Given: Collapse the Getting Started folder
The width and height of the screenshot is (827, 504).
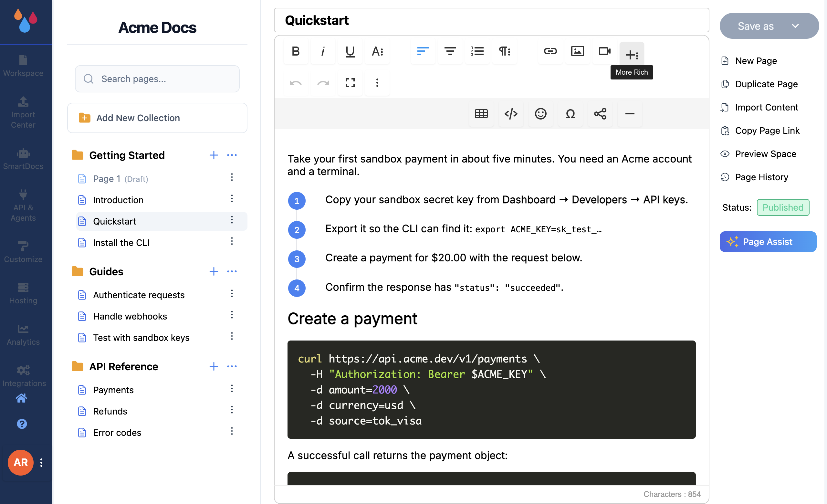Looking at the screenshot, I should [x=78, y=155].
